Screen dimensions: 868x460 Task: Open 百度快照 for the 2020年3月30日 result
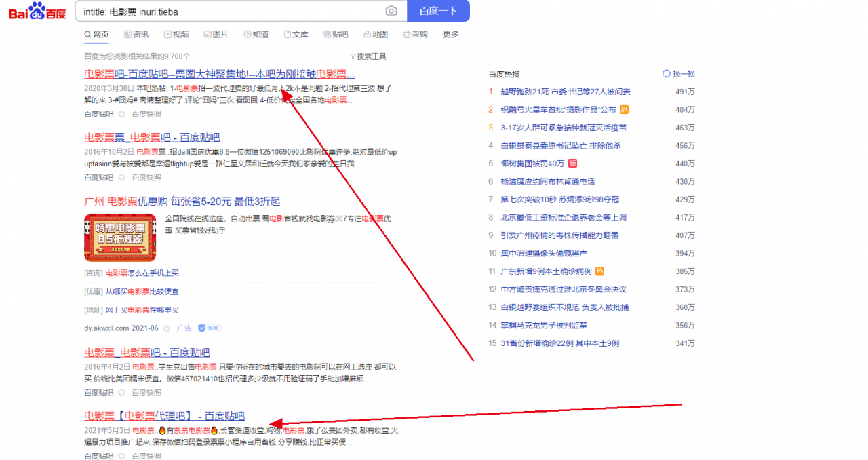pos(146,114)
